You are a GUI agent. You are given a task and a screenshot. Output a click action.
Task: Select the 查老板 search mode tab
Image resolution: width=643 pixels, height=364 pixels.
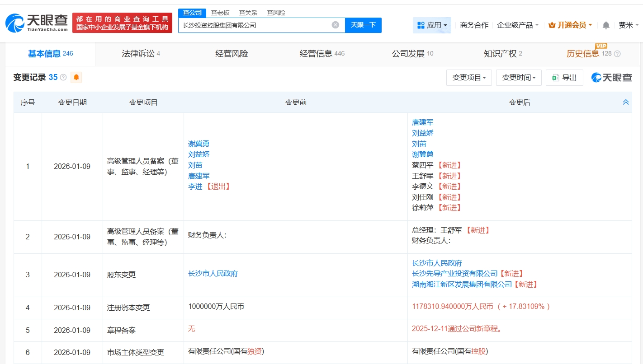[x=220, y=13]
